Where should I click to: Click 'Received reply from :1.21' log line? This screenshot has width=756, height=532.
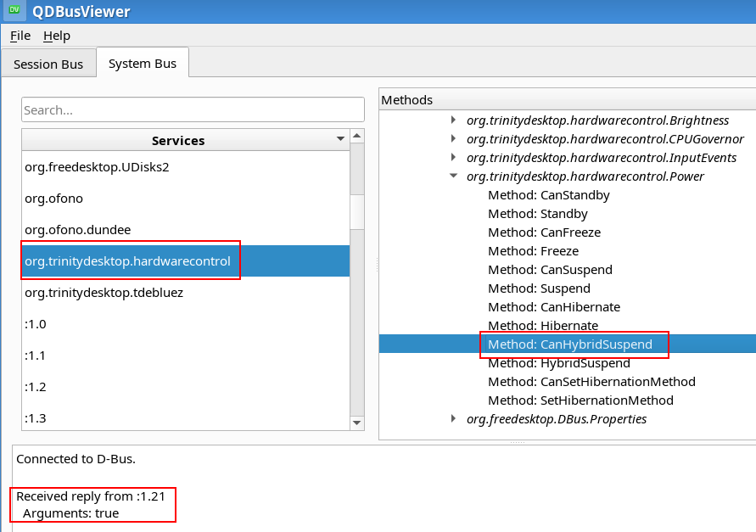91,496
